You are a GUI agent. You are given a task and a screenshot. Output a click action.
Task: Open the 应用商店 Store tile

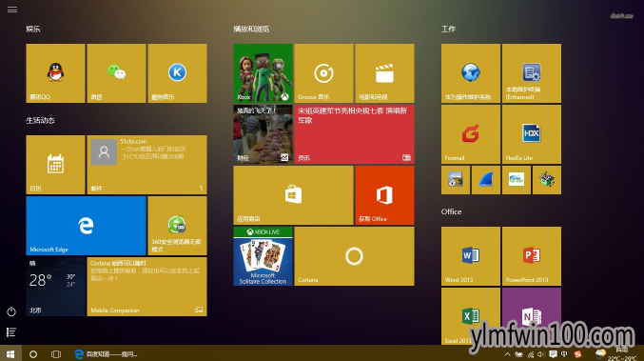293,195
